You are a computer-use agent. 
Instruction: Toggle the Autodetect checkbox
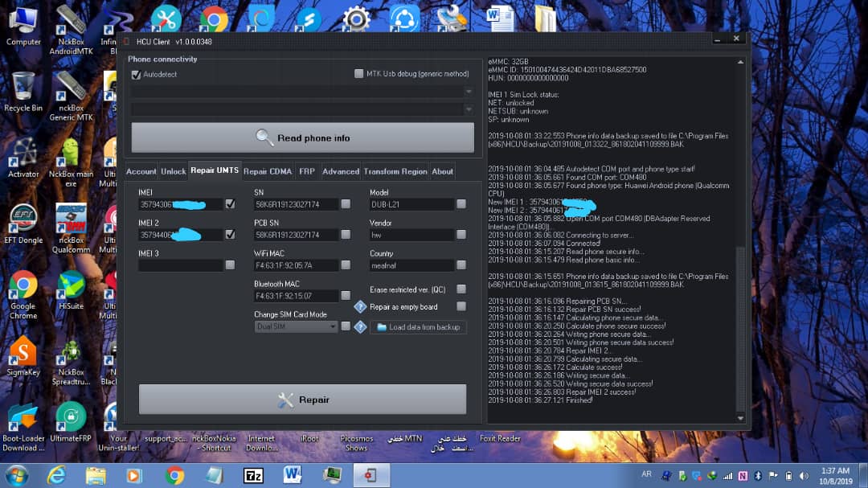136,74
